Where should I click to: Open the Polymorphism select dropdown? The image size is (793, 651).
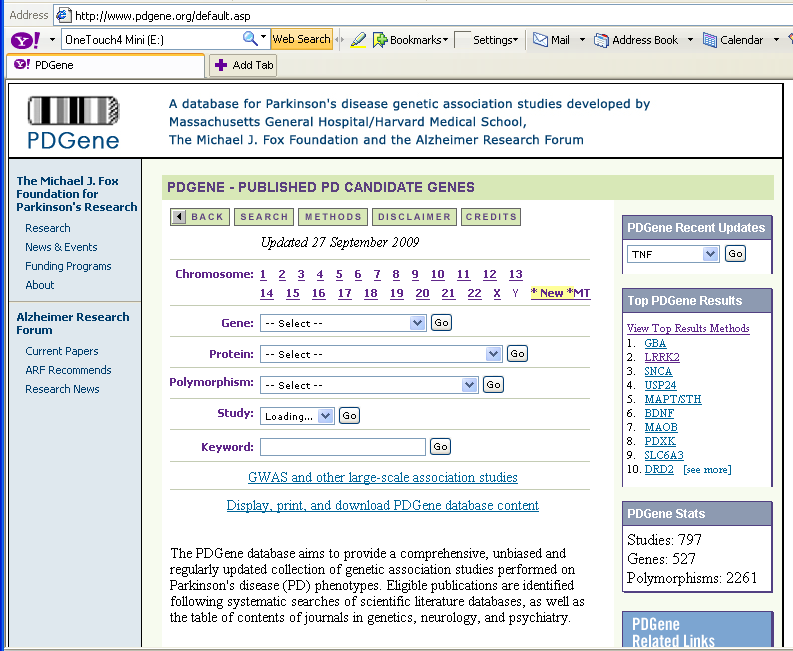pyautogui.click(x=369, y=385)
